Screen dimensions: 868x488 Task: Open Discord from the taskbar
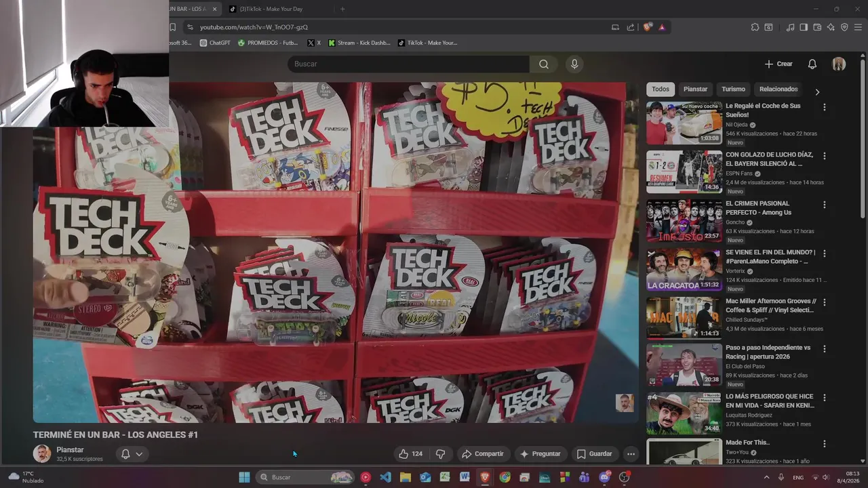[604, 477]
